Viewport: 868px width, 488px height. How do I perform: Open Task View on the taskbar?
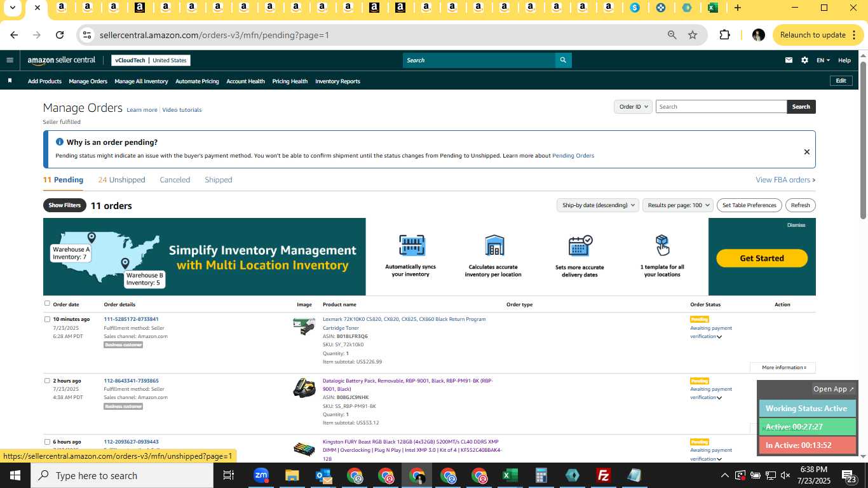point(229,475)
